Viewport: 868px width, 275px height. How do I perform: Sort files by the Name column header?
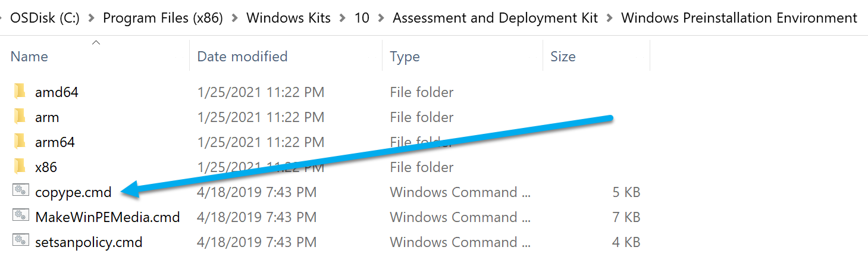(x=29, y=57)
